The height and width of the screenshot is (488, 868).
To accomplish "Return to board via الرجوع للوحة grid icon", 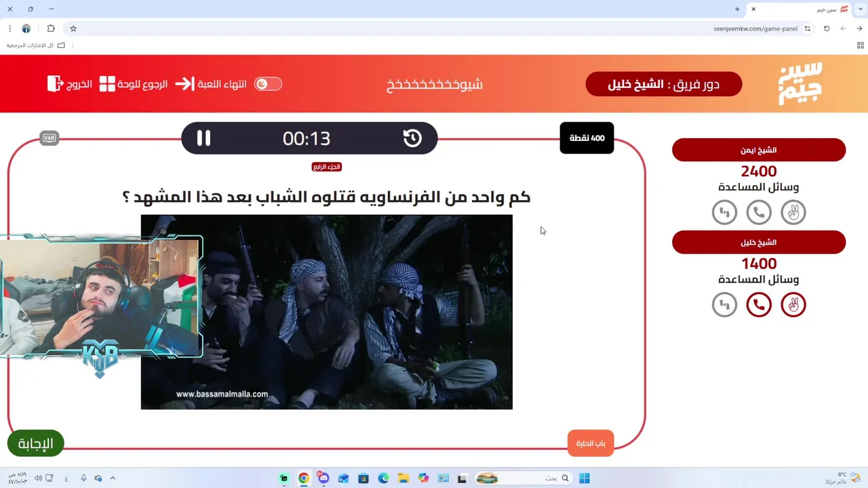I will [x=107, y=84].
